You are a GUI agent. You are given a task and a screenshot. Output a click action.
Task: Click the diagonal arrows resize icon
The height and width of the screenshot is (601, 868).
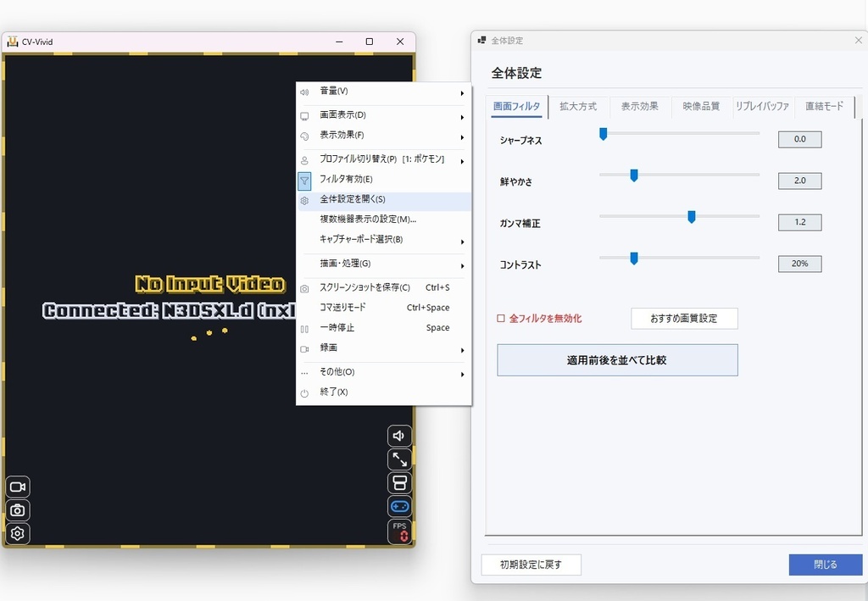pos(399,459)
